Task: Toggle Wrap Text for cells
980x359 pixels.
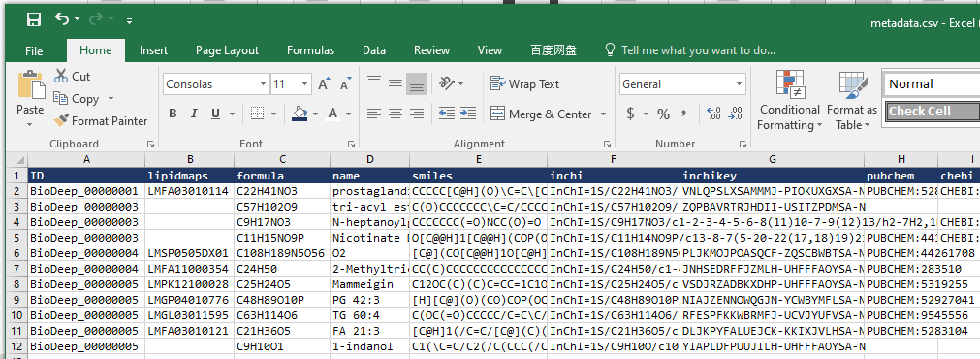Action: pos(525,83)
